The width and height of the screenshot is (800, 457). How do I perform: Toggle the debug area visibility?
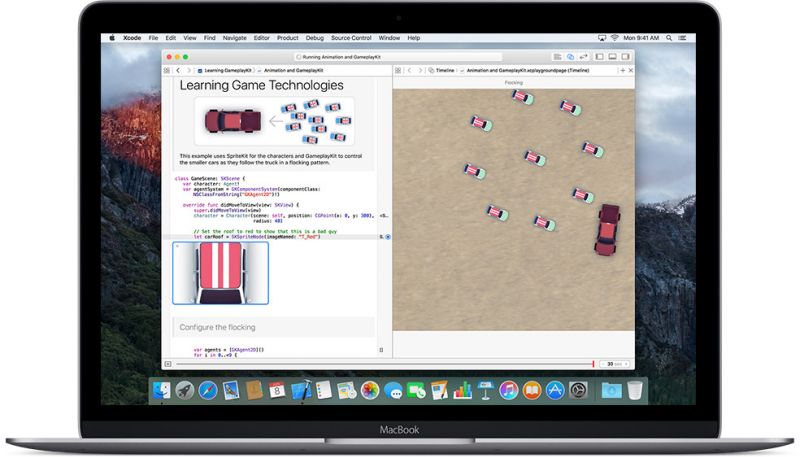point(613,57)
